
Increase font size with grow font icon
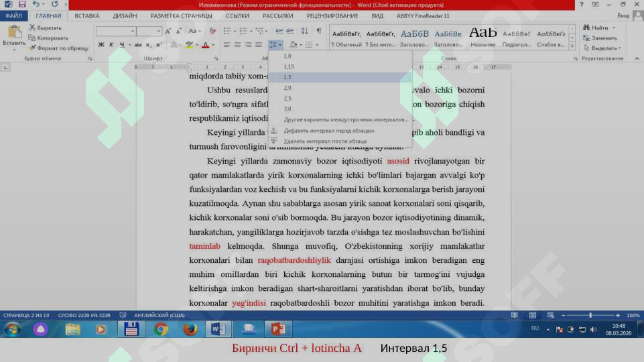point(168,32)
